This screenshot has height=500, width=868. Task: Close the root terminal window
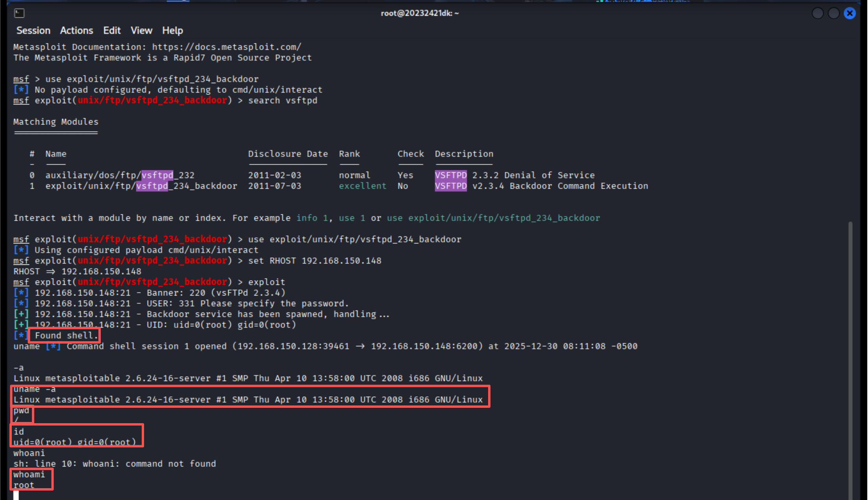click(x=850, y=13)
